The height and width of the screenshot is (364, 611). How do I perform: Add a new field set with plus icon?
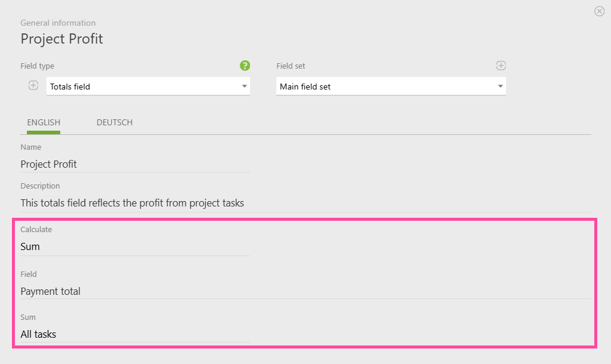(x=501, y=66)
